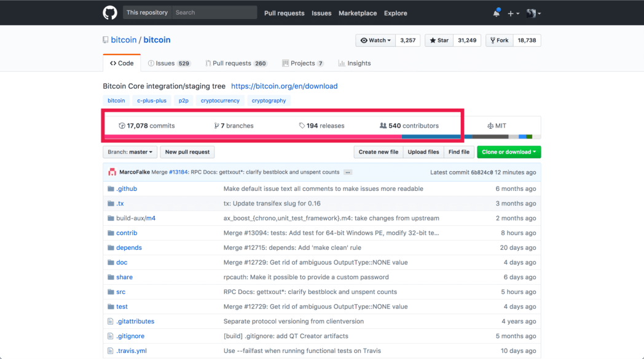Image resolution: width=644 pixels, height=359 pixels.
Task: Click Create new file
Action: [379, 152]
